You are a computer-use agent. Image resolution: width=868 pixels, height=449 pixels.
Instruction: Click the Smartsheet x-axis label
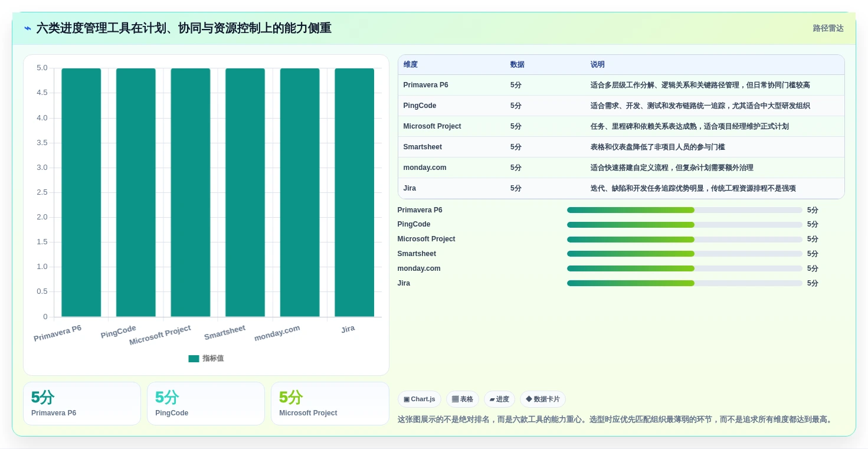coord(225,333)
